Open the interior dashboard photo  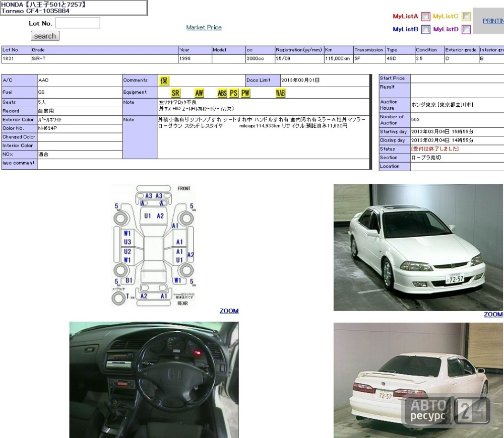pos(154,380)
